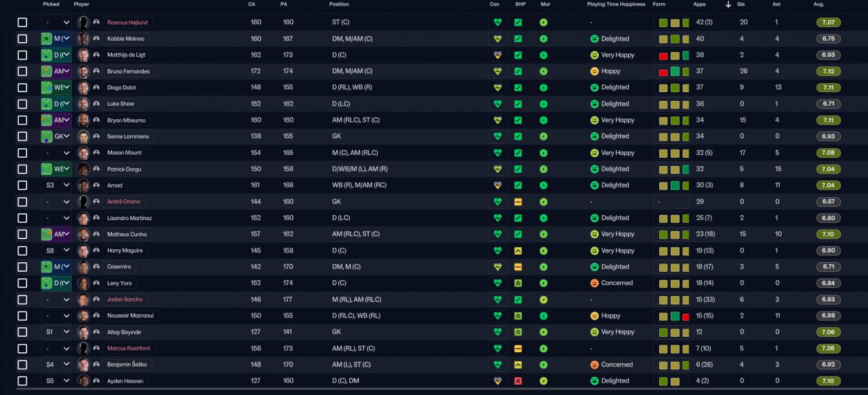Tick the checkbox for Jadon Sancho
Image resolution: width=868 pixels, height=395 pixels.
(22, 299)
